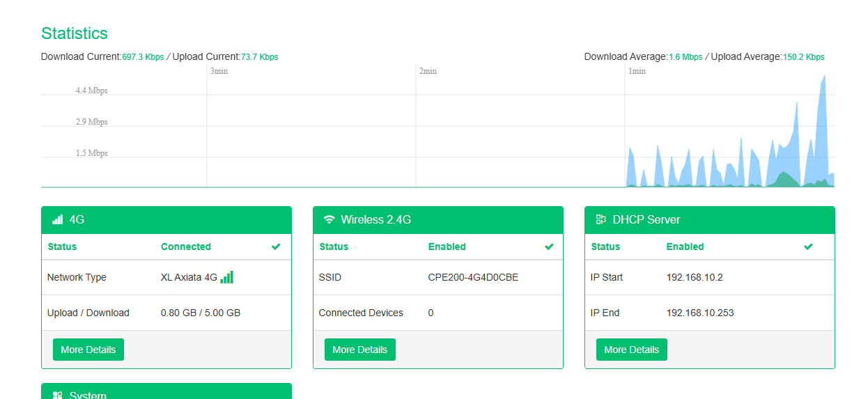Open More Details for DHCP Server
Image resolution: width=868 pixels, height=399 pixels.
(x=631, y=350)
